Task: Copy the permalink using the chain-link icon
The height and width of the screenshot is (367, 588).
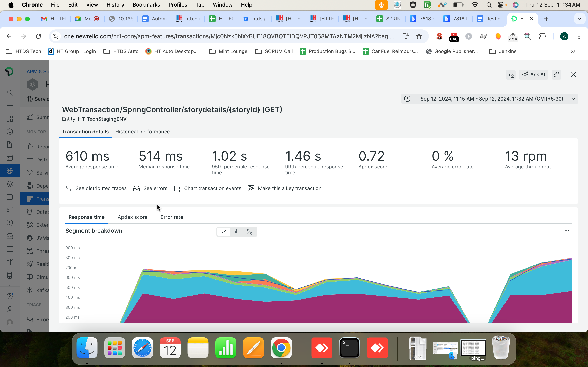Action: (556, 74)
